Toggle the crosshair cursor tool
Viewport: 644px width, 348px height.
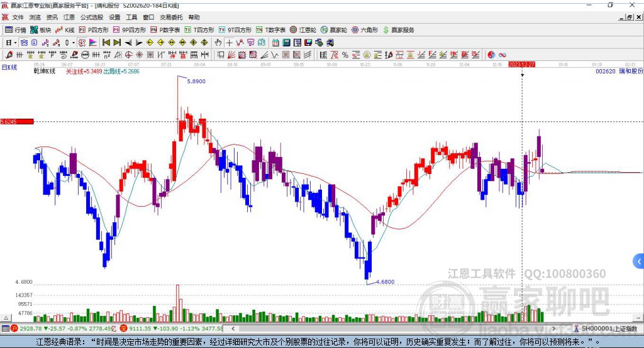point(229,43)
